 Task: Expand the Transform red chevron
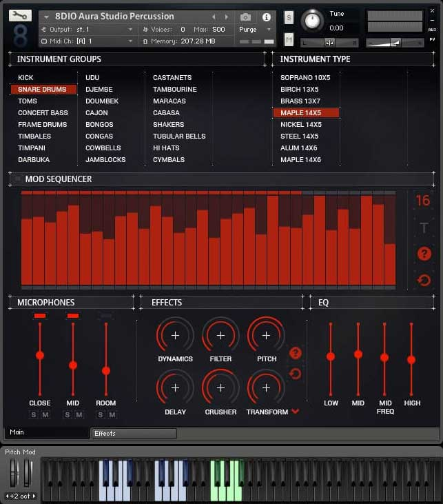(296, 411)
